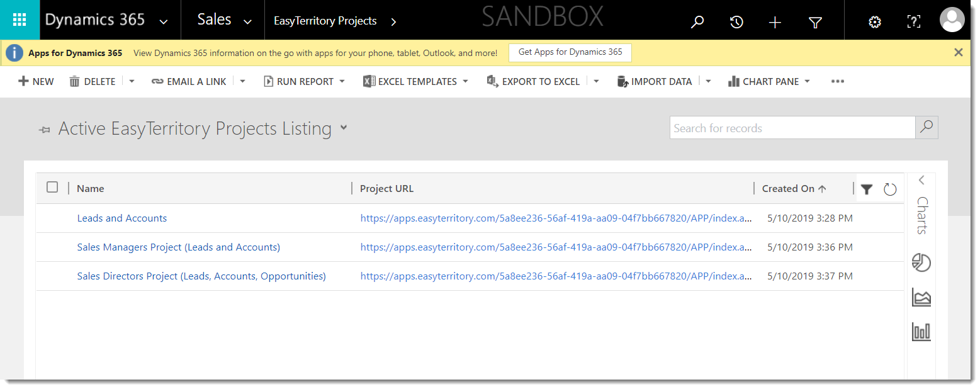Refresh the grid with circular arrow icon

[x=890, y=189]
